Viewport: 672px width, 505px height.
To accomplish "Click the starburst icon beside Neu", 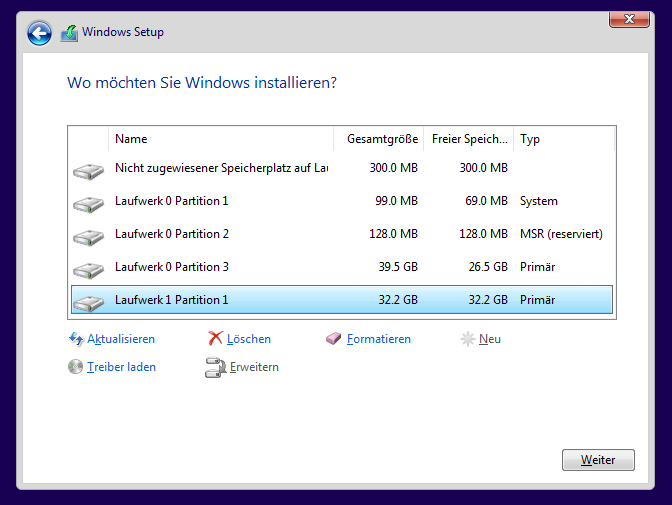I will tap(468, 339).
